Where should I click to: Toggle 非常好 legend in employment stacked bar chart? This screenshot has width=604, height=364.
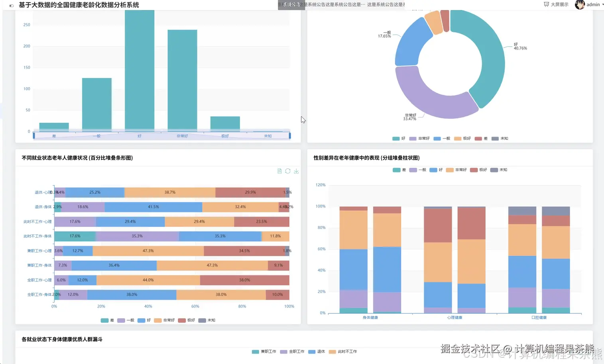pos(164,320)
